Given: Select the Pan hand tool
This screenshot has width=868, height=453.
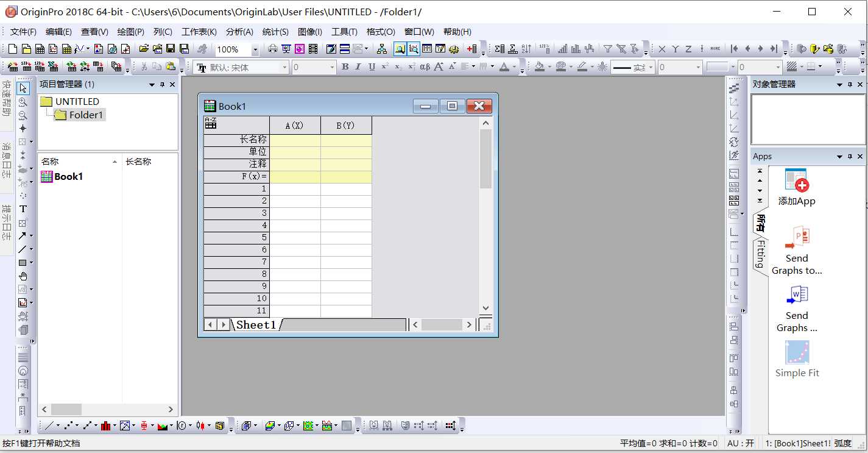Looking at the screenshot, I should tap(23, 276).
